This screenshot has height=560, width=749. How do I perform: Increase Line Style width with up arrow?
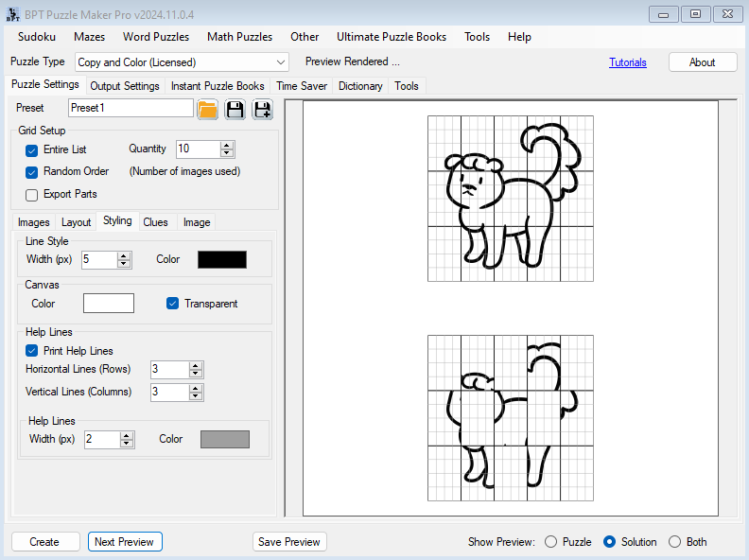124,256
